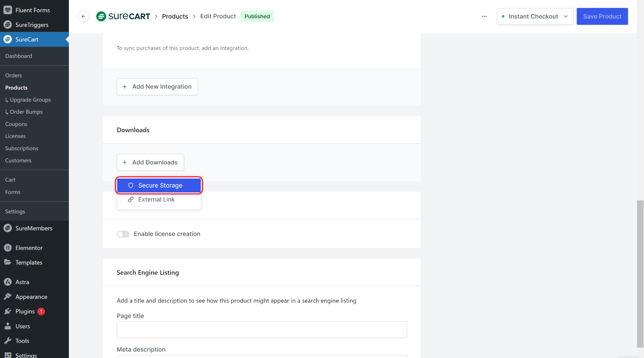
Task: Choose External Link option
Action: (x=156, y=200)
